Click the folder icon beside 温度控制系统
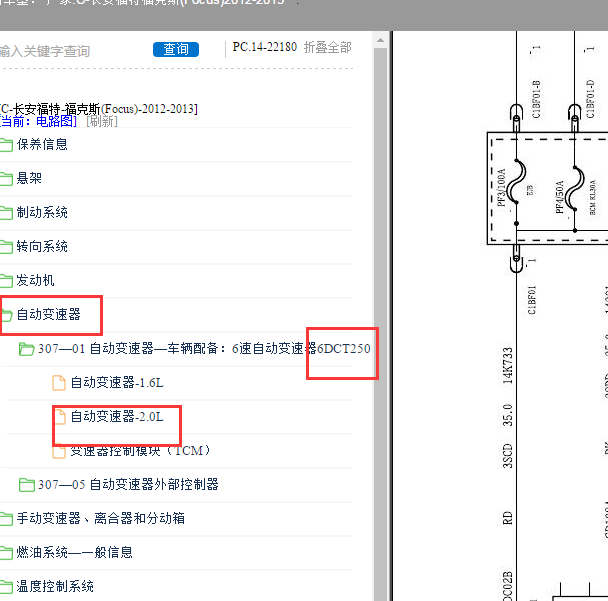The width and height of the screenshot is (608, 601). pos(6,587)
